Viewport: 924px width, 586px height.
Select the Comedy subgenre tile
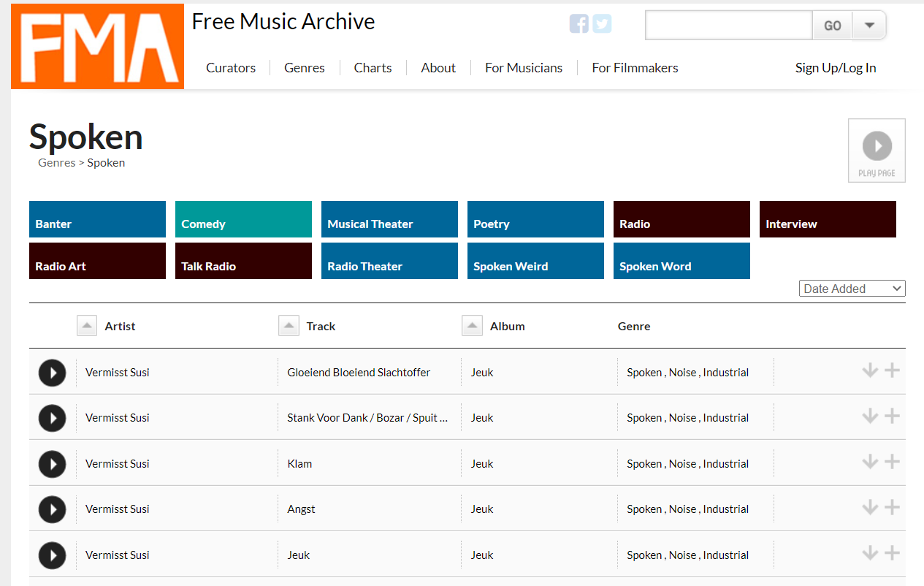(243, 219)
